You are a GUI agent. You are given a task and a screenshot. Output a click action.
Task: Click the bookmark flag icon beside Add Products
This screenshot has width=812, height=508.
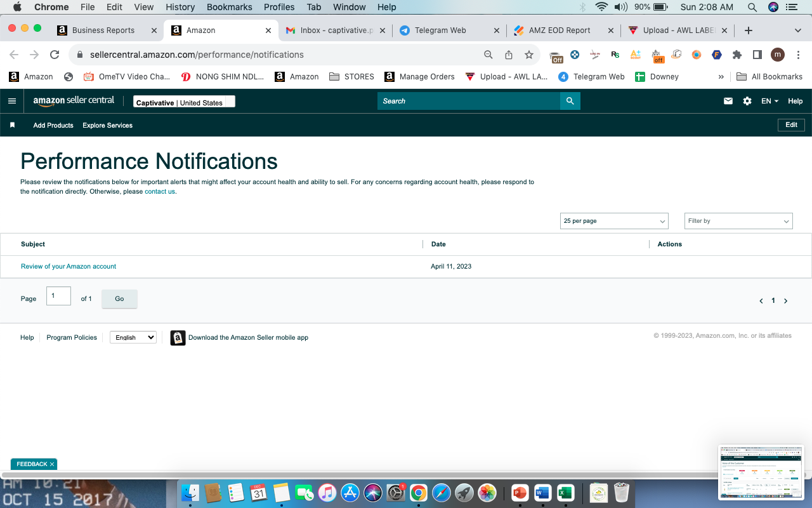point(12,125)
